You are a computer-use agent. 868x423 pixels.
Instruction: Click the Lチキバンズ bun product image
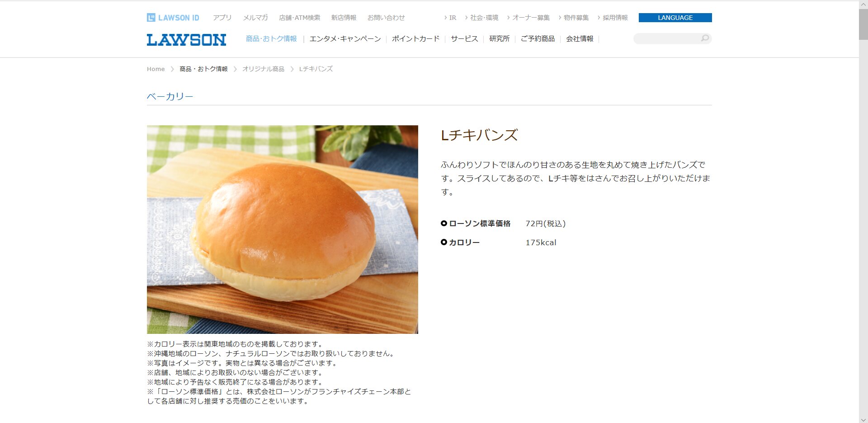click(283, 229)
